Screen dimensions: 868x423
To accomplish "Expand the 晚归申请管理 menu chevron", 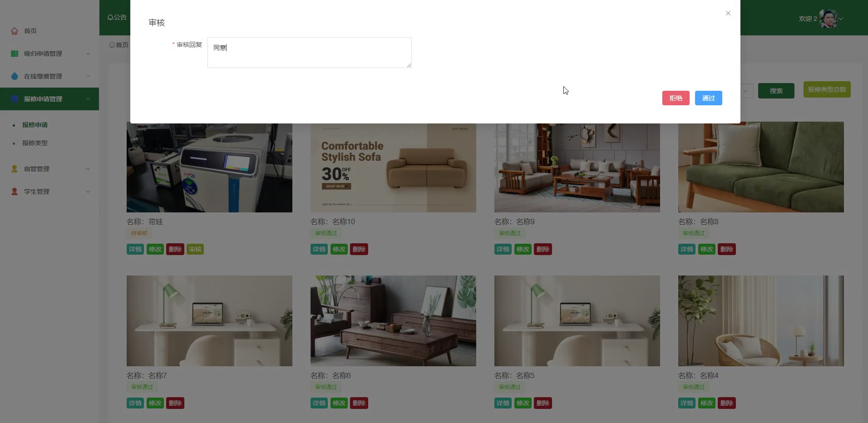I will point(88,54).
